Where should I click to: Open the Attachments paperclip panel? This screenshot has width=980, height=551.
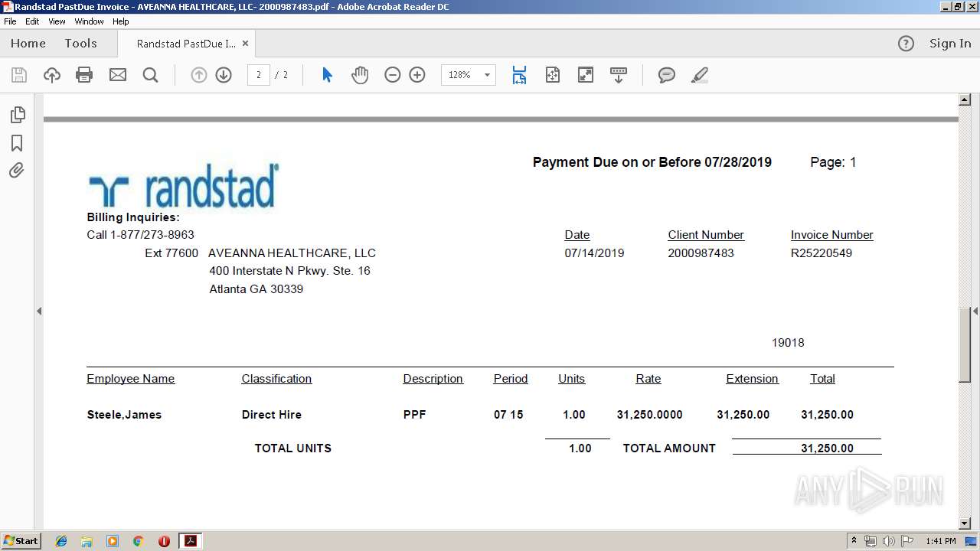point(17,170)
